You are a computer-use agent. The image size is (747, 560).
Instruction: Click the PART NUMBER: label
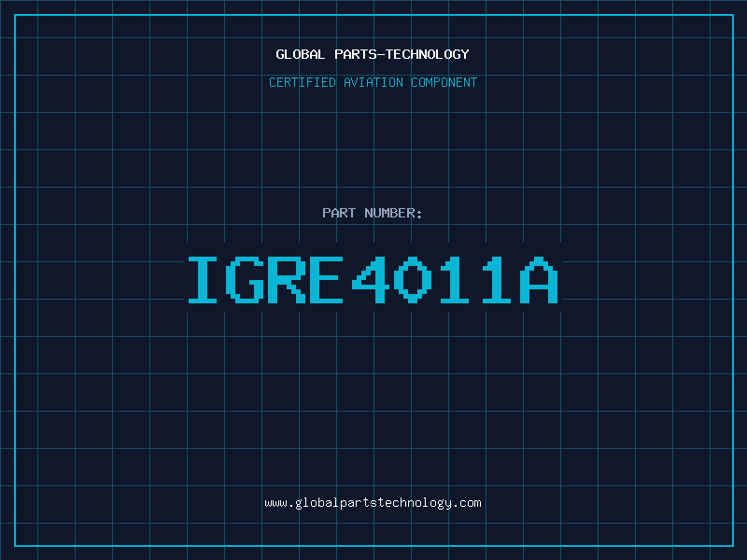point(373,213)
